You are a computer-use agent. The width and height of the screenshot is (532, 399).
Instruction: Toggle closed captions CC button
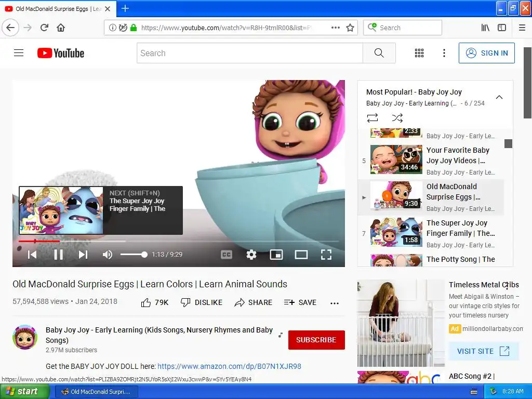coord(227,255)
